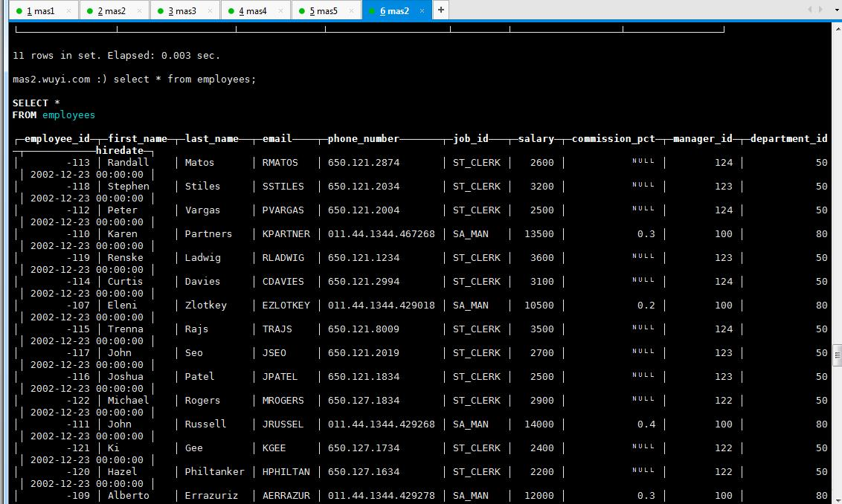Click the first name 'Trenna'
The width and height of the screenshot is (842, 504).
(125, 329)
